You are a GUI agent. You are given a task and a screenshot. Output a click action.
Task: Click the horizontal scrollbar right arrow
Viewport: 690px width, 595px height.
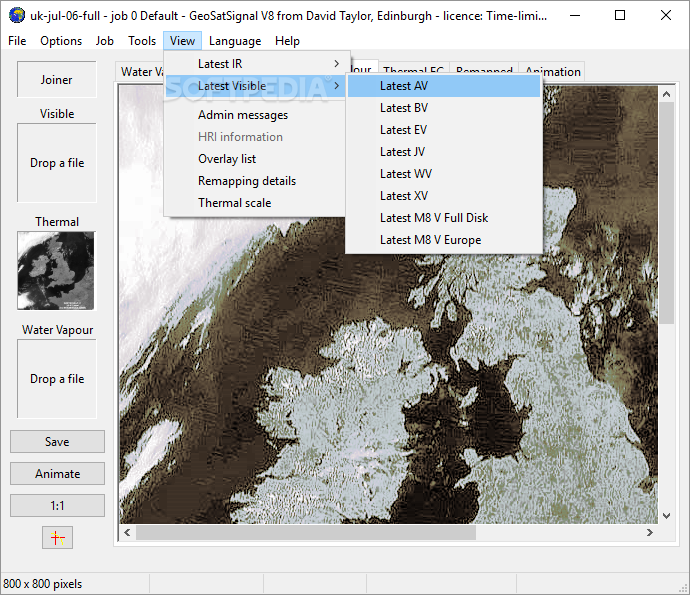point(650,533)
